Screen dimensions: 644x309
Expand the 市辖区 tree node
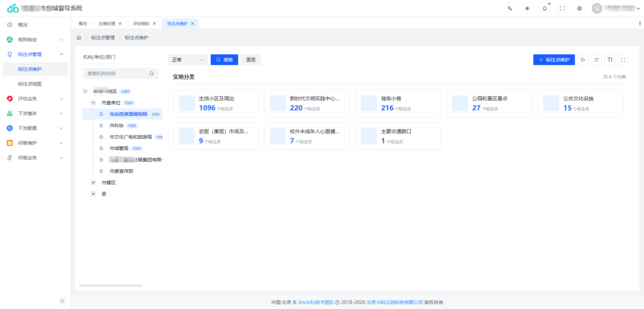[x=93, y=183]
